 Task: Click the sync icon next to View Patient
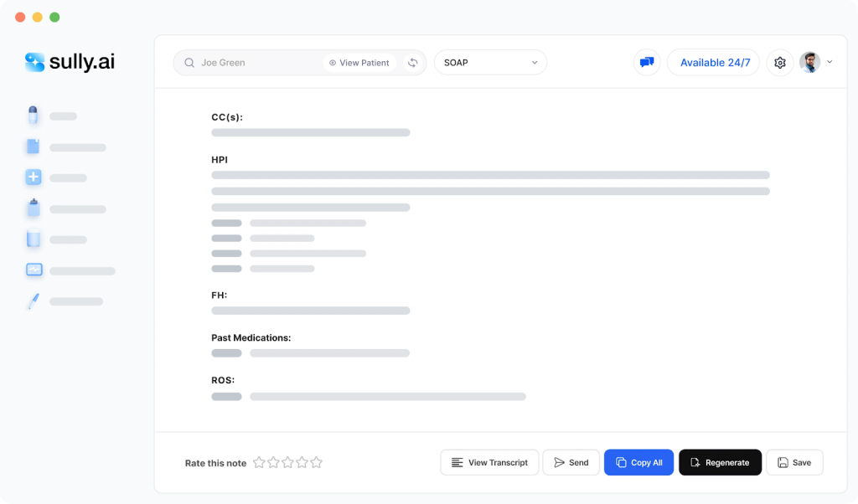pos(412,62)
